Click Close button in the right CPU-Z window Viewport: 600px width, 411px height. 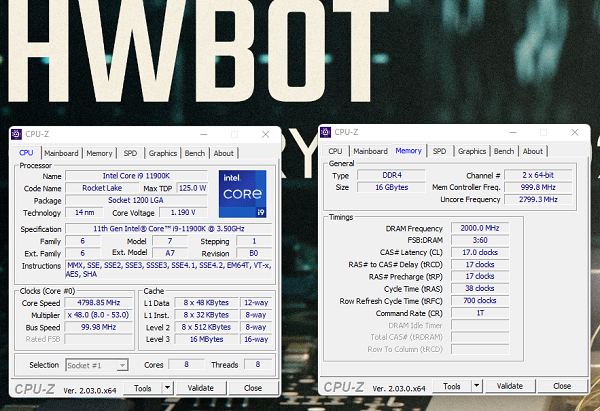(x=562, y=386)
